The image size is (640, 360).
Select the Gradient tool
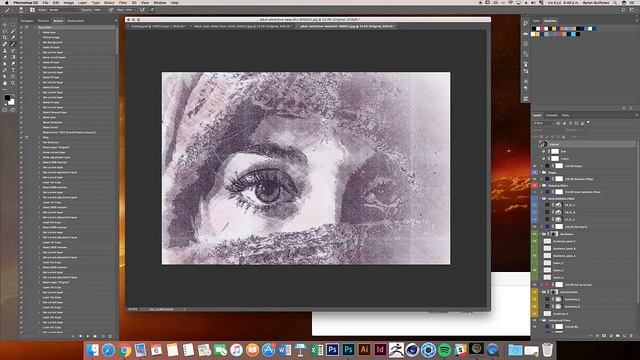(13, 57)
